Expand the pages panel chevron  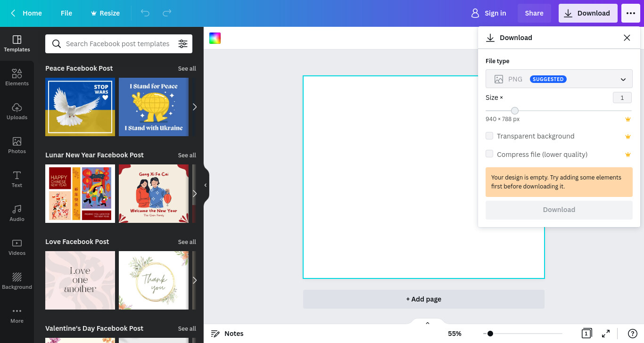(428, 323)
